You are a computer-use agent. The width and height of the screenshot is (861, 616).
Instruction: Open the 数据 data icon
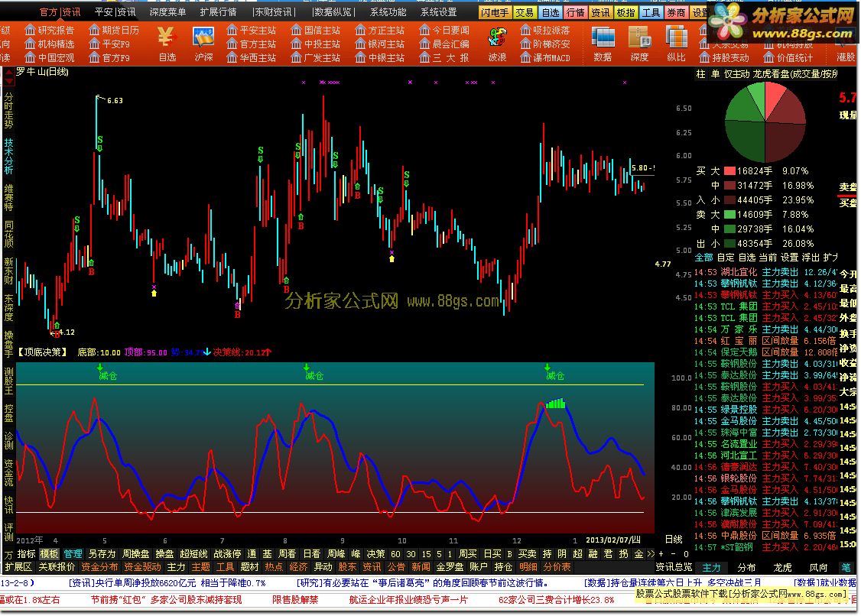[603, 43]
